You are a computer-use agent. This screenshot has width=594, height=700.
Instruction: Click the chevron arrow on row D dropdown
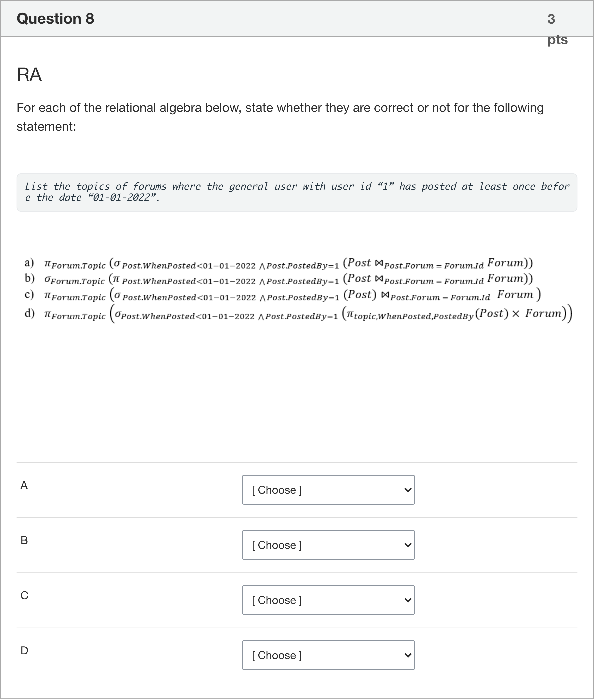pos(407,655)
